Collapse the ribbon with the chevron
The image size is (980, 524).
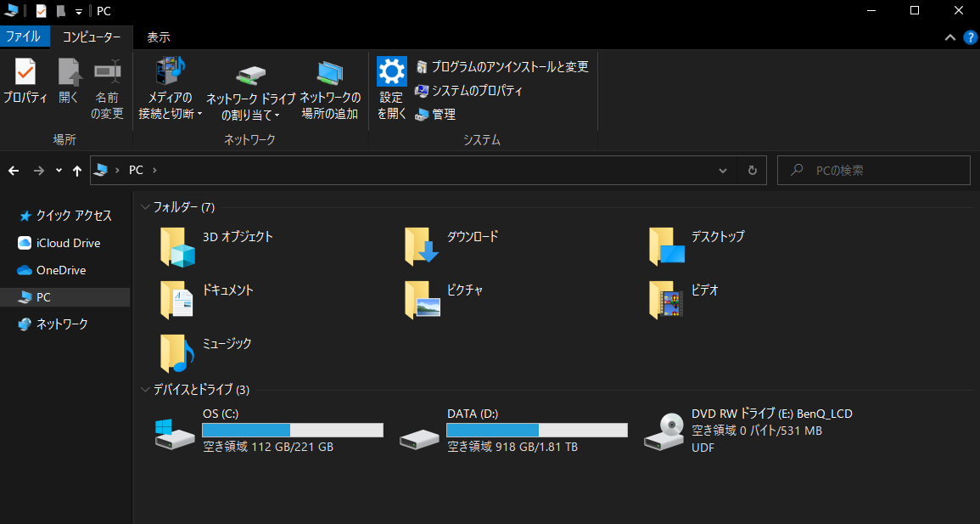[950, 37]
